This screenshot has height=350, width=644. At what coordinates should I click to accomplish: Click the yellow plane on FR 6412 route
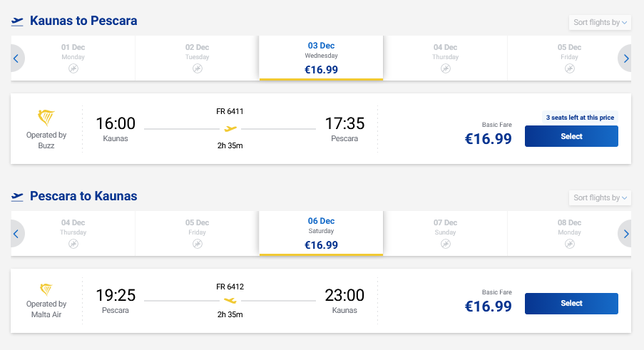tap(230, 301)
